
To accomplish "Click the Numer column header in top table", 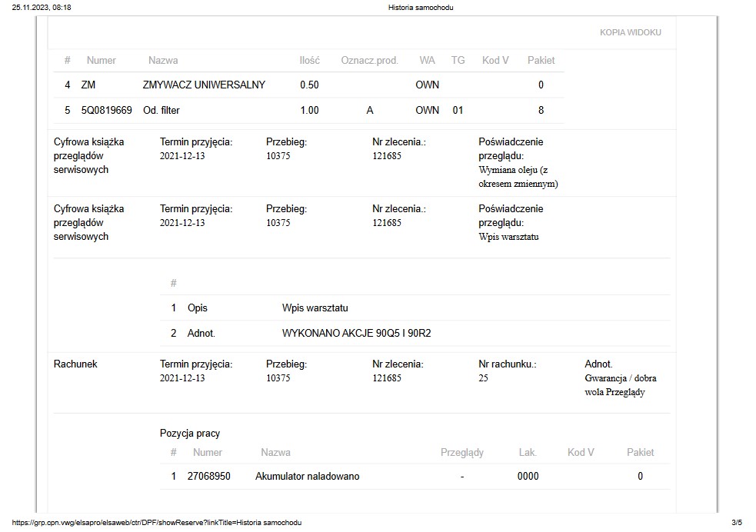I will coord(102,60).
